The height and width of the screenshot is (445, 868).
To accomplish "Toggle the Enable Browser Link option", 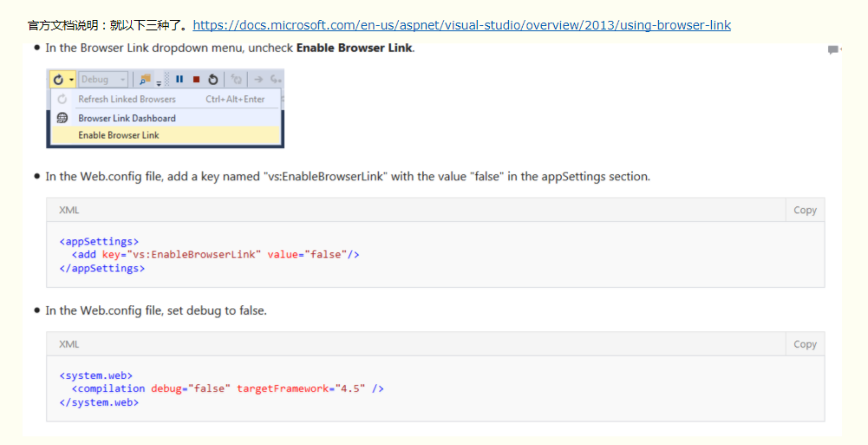I will coord(119,135).
